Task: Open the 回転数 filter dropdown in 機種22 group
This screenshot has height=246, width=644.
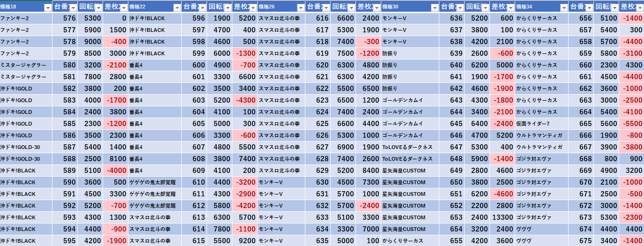Action: pos(228,7)
